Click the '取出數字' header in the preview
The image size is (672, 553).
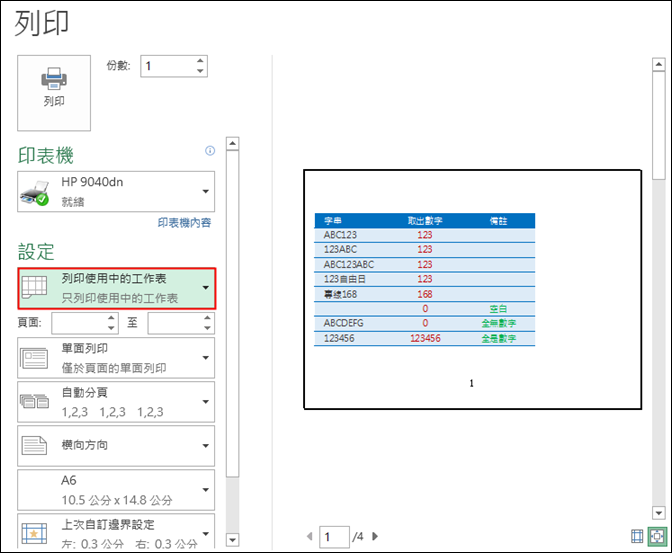click(x=425, y=221)
